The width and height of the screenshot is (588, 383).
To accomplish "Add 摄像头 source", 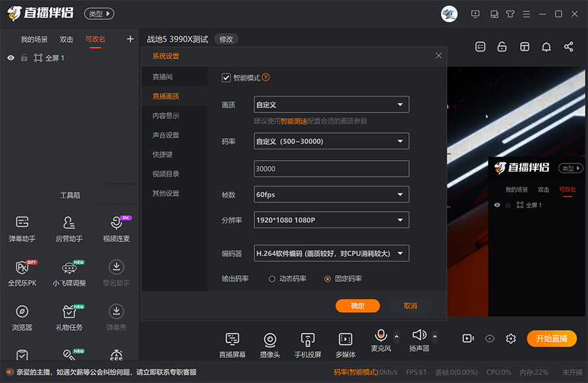I will coord(270,345).
